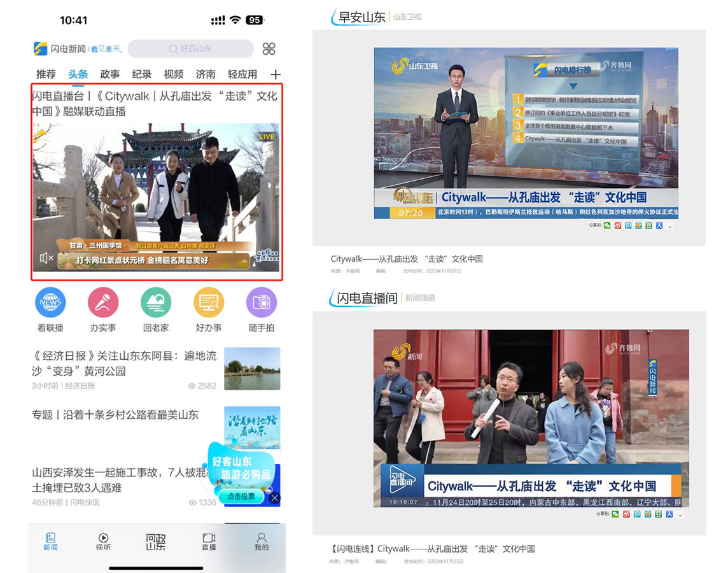
Task: Share 早安山东 video to Douban
Action: [x=648, y=225]
